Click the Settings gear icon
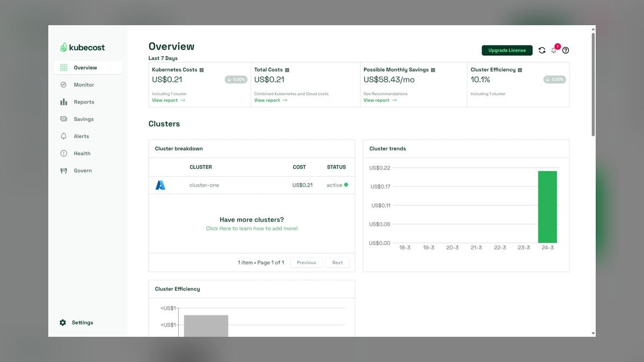644x362 pixels. 63,323
